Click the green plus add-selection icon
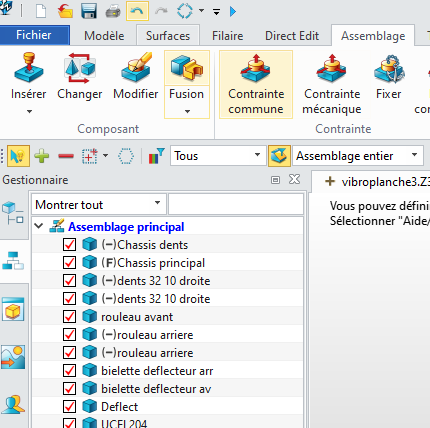Screen dimensions: 430x428 click(x=42, y=156)
